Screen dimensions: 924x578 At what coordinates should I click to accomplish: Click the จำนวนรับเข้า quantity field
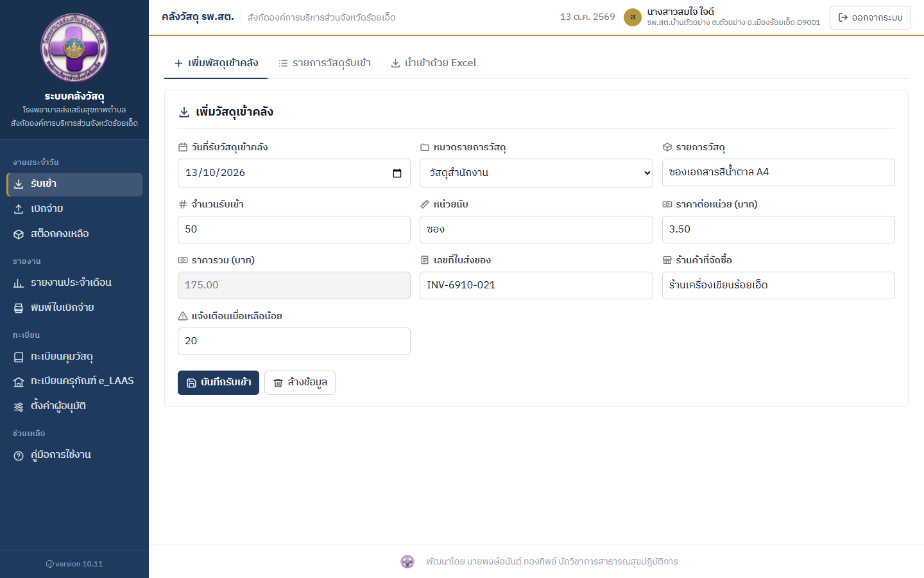click(x=294, y=230)
